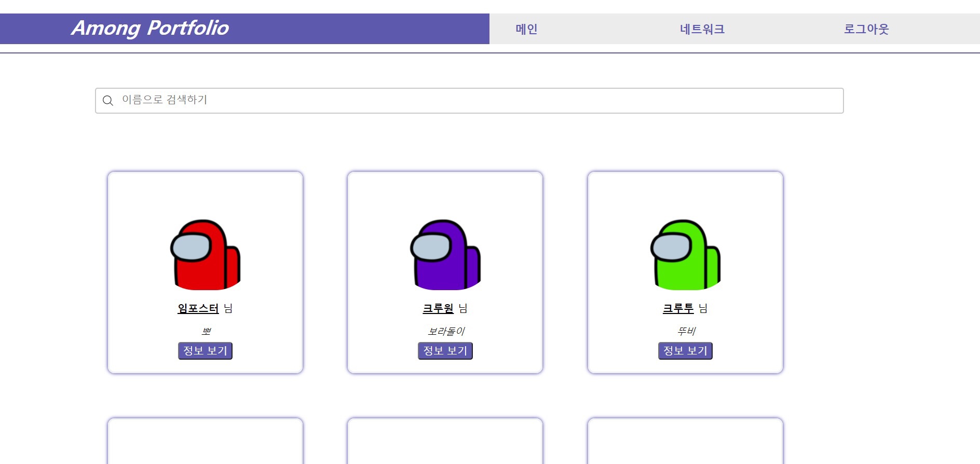The height and width of the screenshot is (464, 980).
Task: Open the 메인 navigation item
Action: 526,29
